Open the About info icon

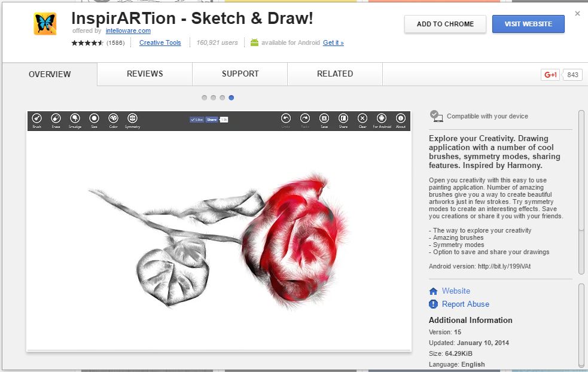coord(401,118)
